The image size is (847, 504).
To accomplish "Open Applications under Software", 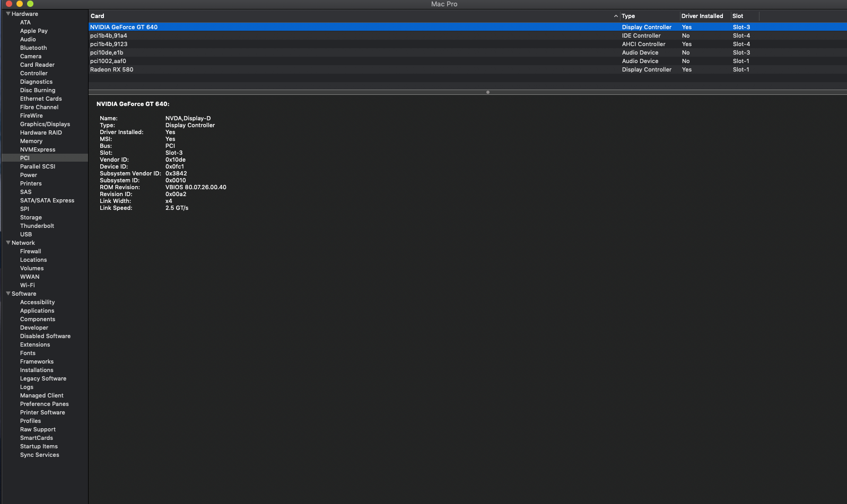I will point(37,311).
